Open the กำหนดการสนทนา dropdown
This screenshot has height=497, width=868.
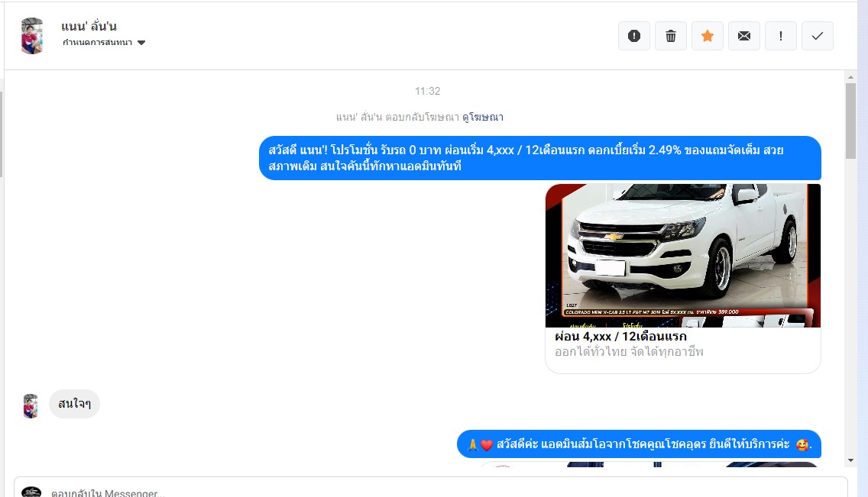(x=103, y=43)
